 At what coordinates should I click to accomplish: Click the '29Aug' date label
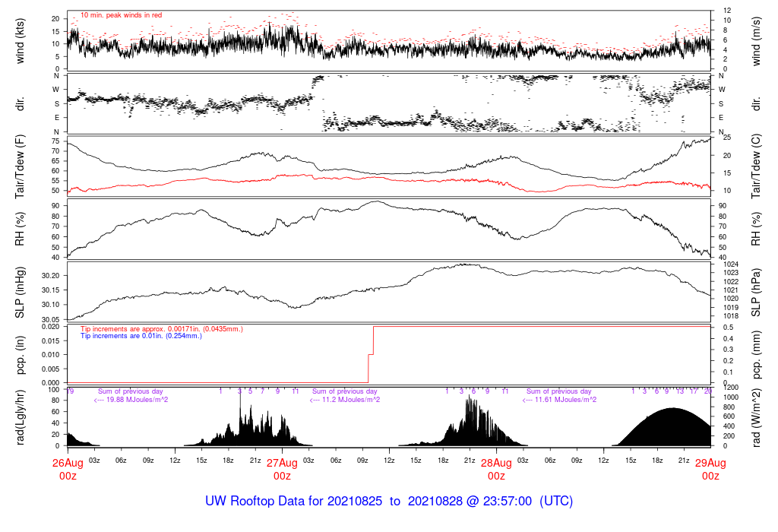(x=710, y=463)
